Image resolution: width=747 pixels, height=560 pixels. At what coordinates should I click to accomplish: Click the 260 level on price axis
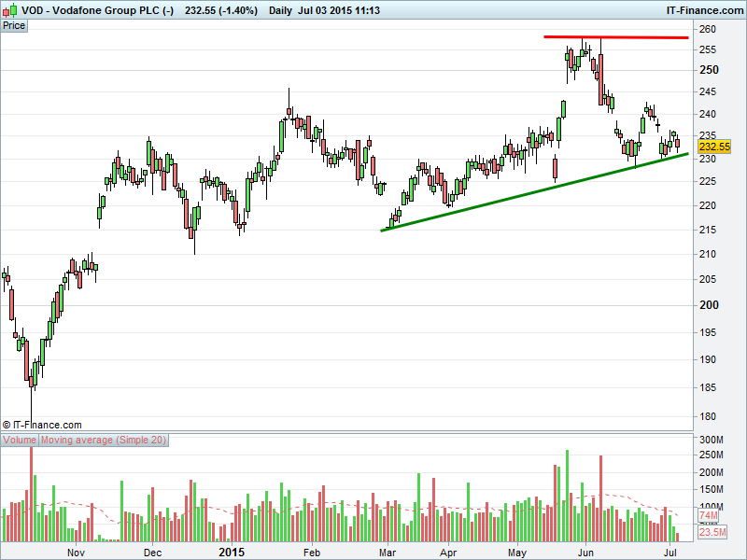point(709,30)
